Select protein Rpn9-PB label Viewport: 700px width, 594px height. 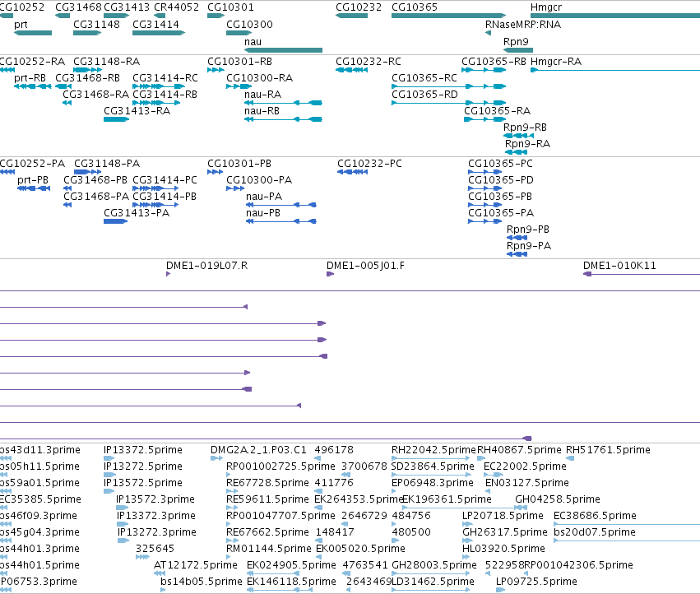pos(528,229)
